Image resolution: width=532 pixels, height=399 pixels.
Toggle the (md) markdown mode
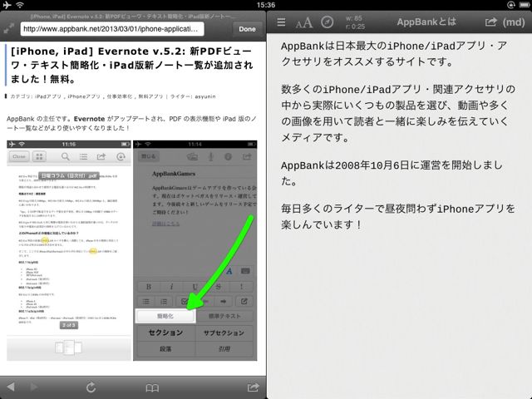(514, 22)
